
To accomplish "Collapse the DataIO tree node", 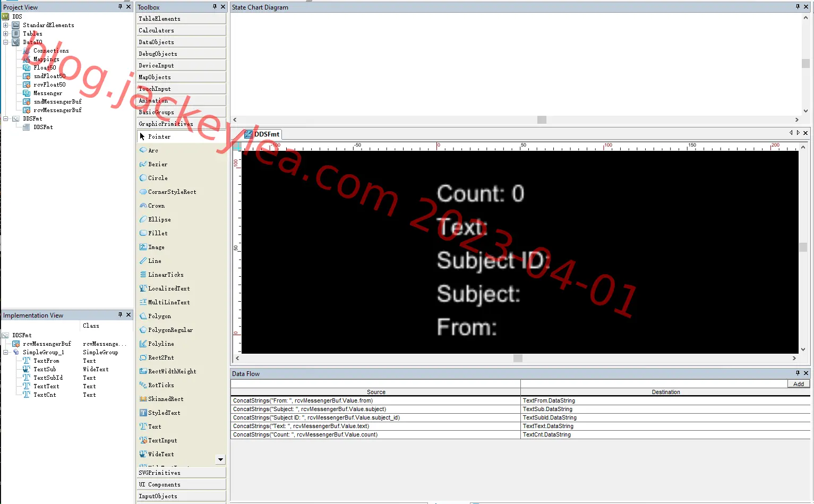I will [x=6, y=42].
